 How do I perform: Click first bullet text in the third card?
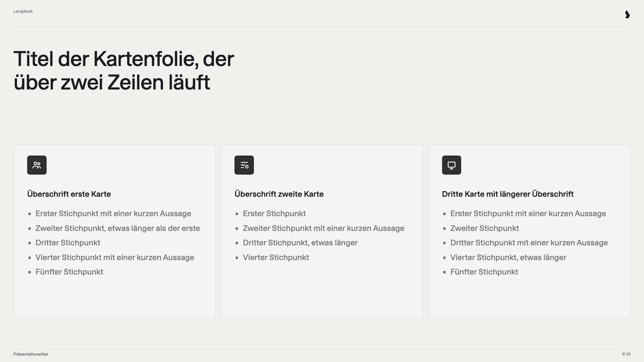[528, 214]
